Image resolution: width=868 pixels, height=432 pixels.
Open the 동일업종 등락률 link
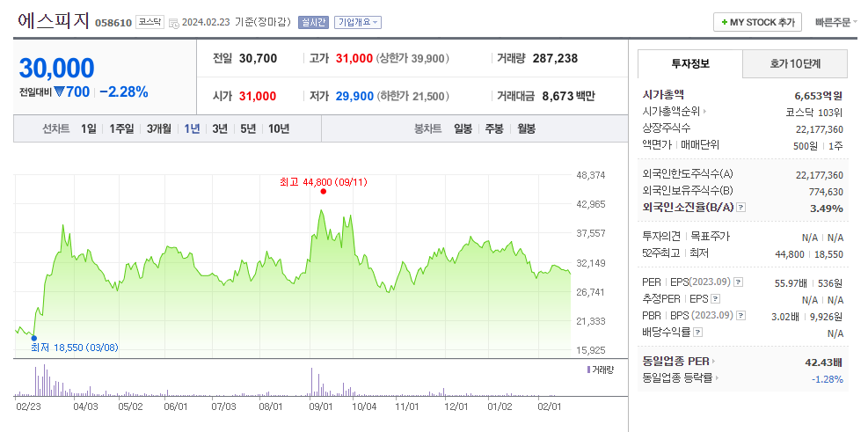[677, 378]
